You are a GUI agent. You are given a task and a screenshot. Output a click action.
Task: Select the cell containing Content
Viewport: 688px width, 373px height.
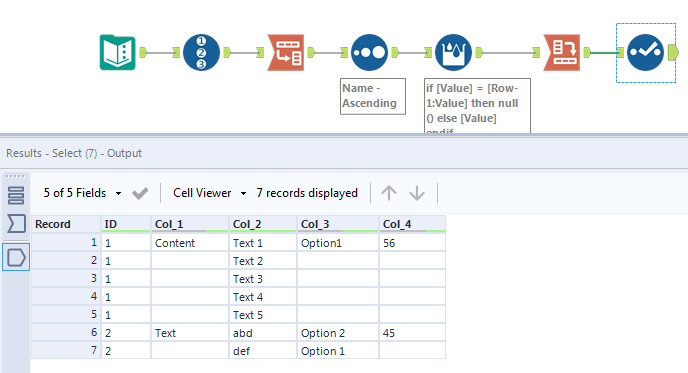[190, 243]
